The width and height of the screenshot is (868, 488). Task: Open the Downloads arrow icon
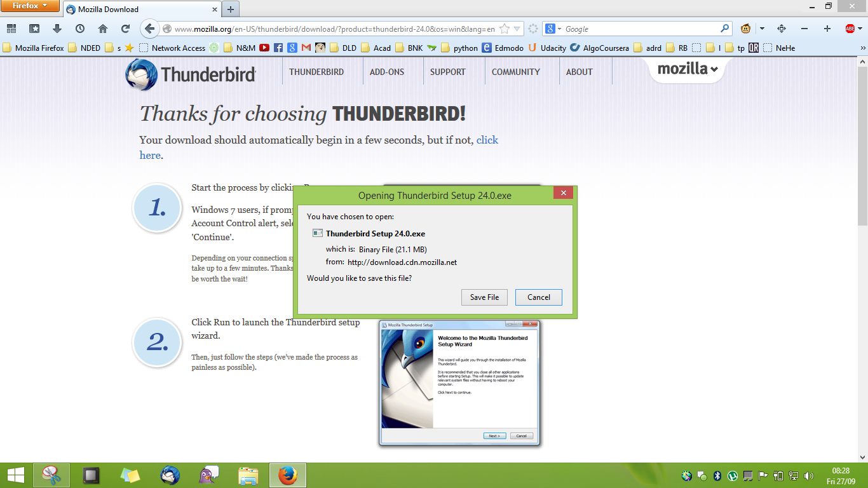click(57, 29)
